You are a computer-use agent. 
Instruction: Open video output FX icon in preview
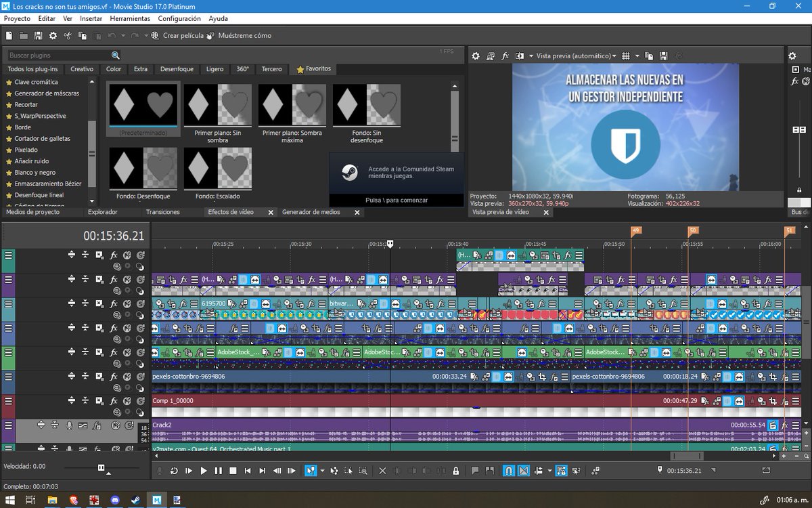[505, 56]
